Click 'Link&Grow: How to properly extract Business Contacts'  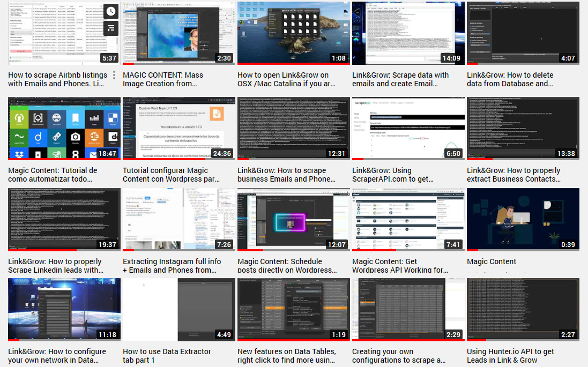tap(513, 175)
